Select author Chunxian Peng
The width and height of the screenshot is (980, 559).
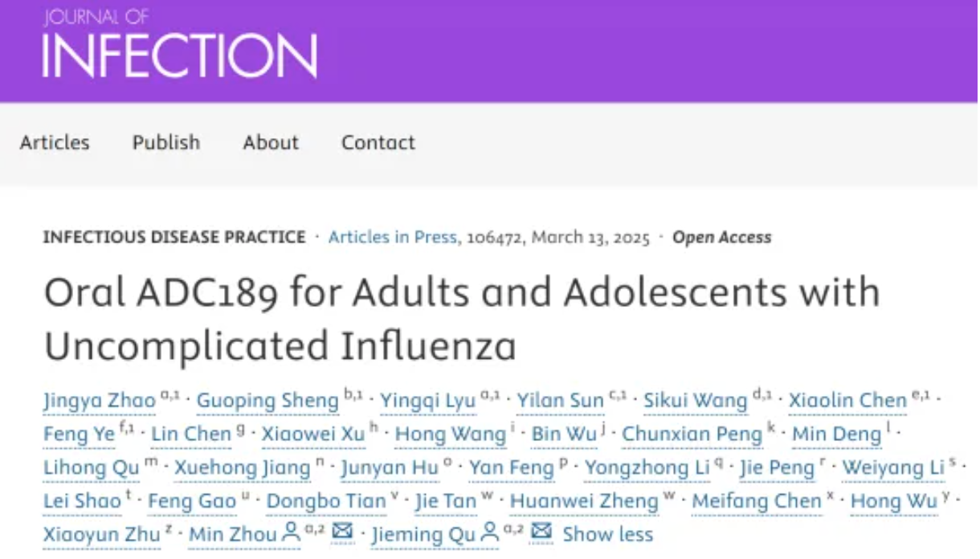(x=692, y=434)
